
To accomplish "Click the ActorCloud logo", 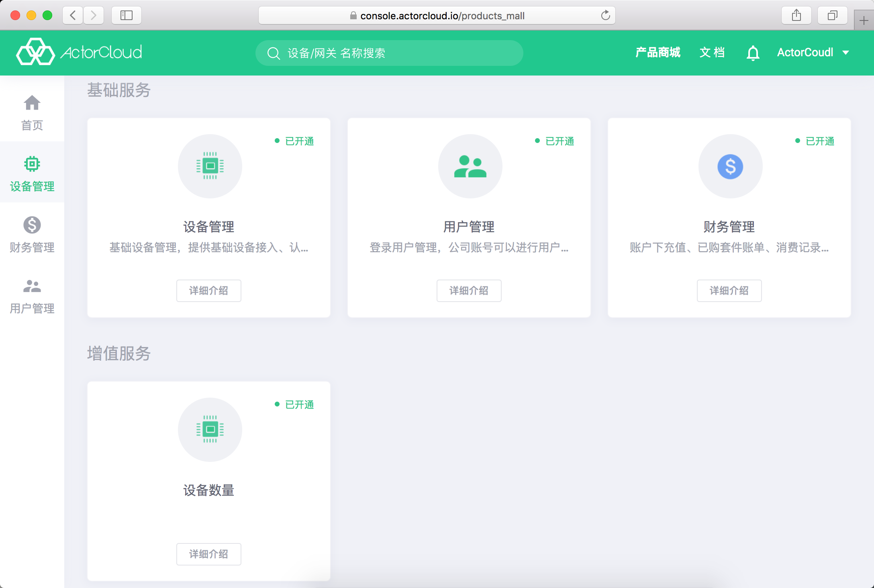I will pos(79,52).
